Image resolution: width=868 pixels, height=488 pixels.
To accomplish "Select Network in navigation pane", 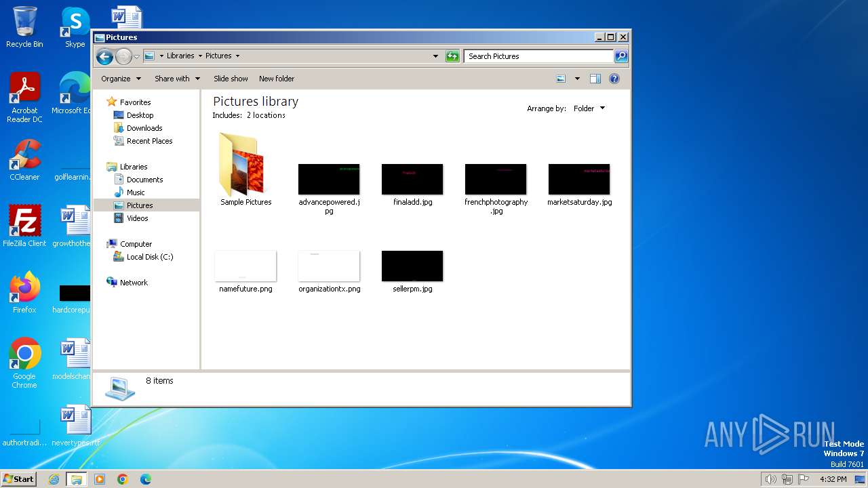I will (x=134, y=283).
